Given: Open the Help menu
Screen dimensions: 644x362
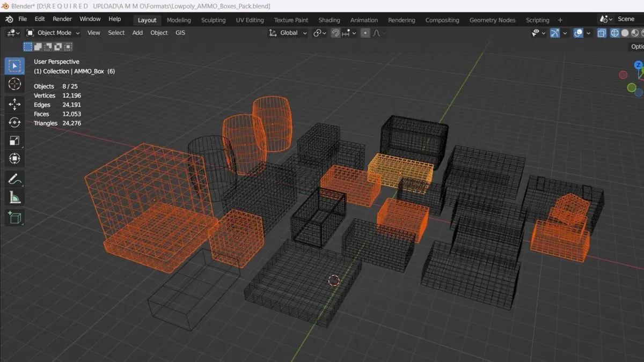Looking at the screenshot, I should click(115, 19).
